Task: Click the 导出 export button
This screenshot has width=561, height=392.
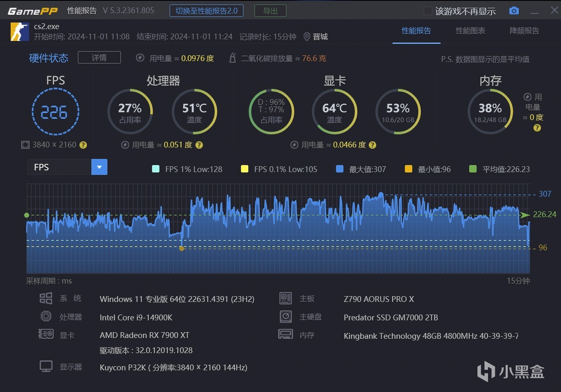Action: 270,11
